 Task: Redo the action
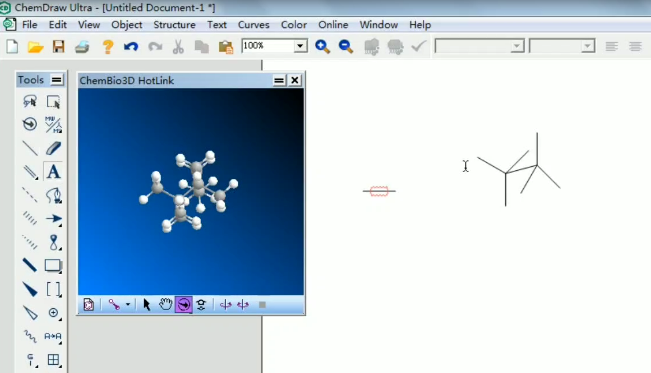click(x=155, y=47)
